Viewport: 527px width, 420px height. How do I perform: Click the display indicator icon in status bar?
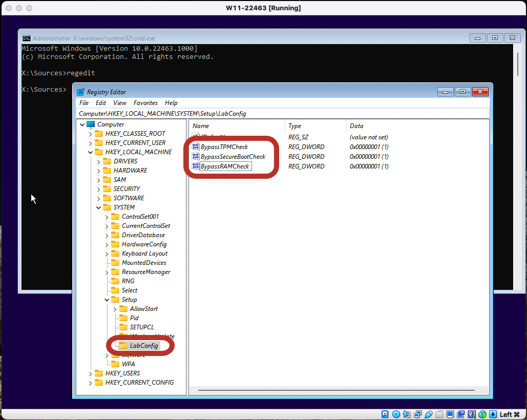point(450,414)
